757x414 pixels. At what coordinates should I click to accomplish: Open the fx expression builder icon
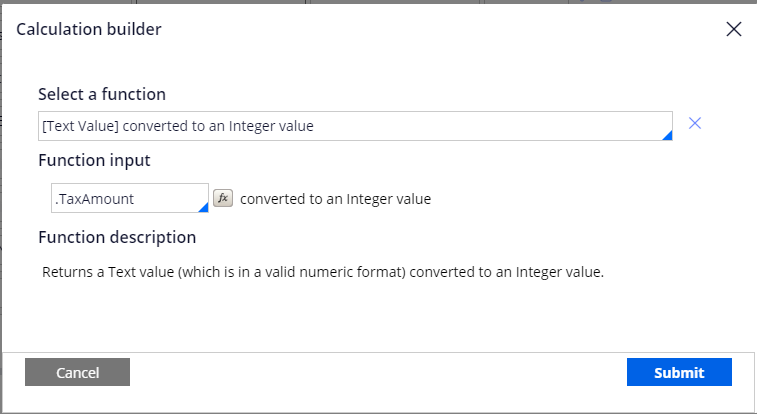[x=223, y=198]
